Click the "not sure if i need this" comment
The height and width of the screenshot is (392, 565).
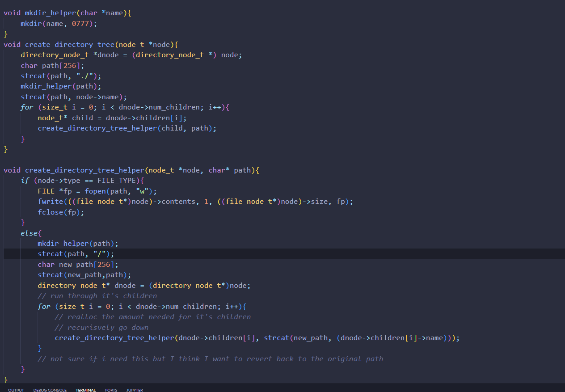tap(210, 358)
